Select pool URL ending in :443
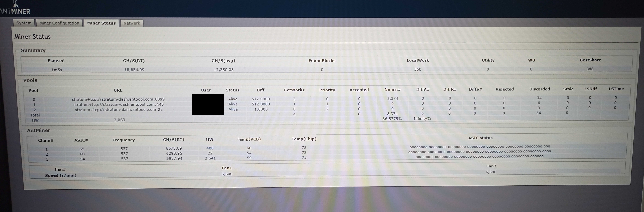644x212 pixels. click(x=118, y=104)
